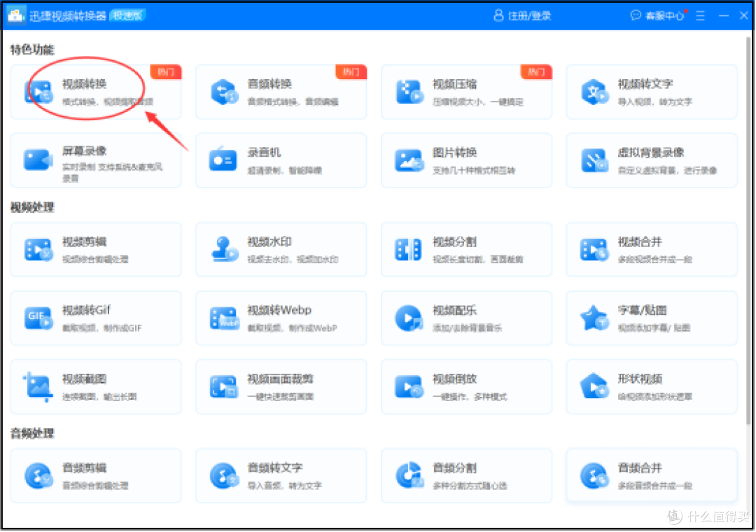Click the 视频水印 watermark stamp icon
This screenshot has height=532, width=756.
pyautogui.click(x=224, y=248)
